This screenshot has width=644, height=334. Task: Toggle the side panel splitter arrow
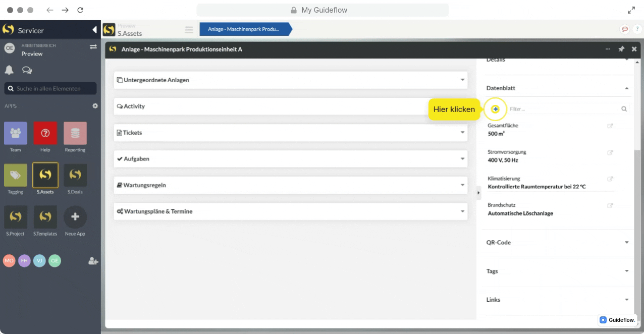(x=478, y=193)
